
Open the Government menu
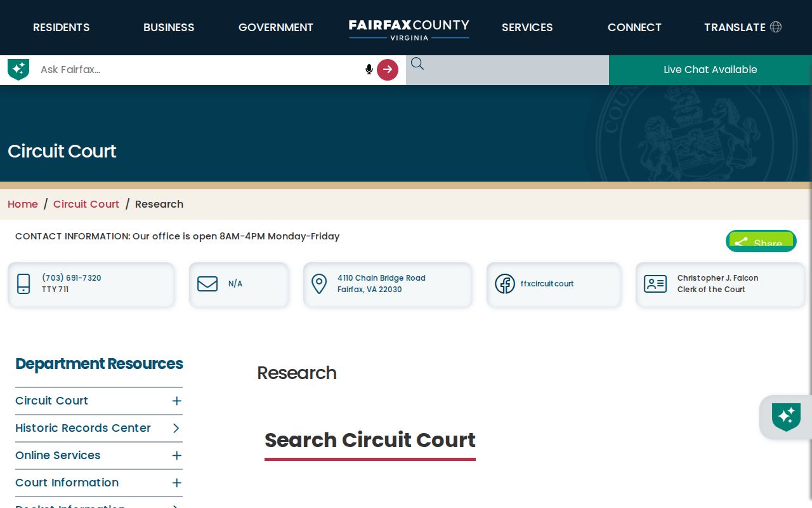[276, 27]
